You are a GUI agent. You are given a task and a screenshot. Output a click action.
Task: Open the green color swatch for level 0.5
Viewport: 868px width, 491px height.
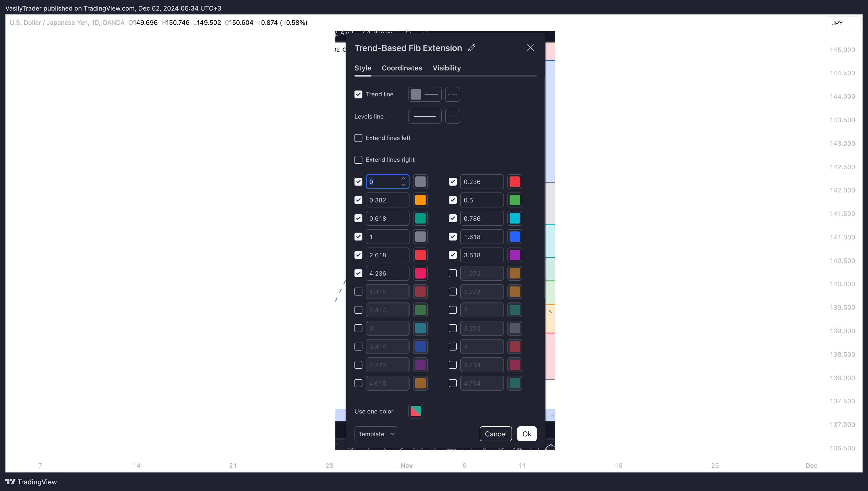(515, 200)
